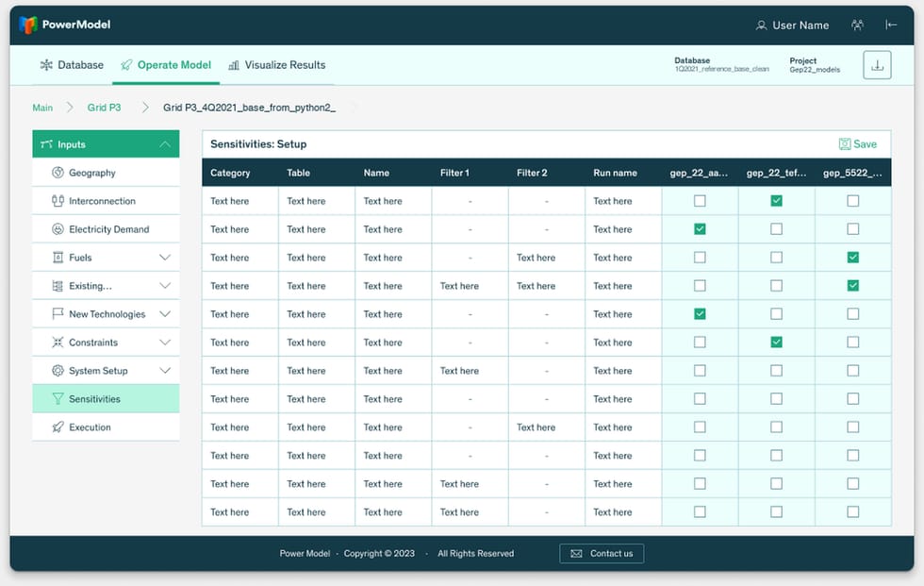The height and width of the screenshot is (586, 924).
Task: Click the collapse panel icon in the header
Action: pos(891,25)
